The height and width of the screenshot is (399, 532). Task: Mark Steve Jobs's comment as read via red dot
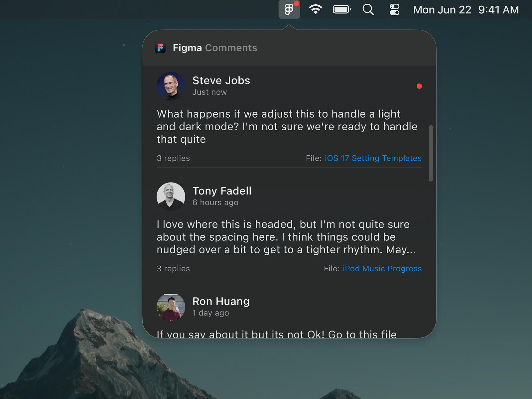click(419, 86)
